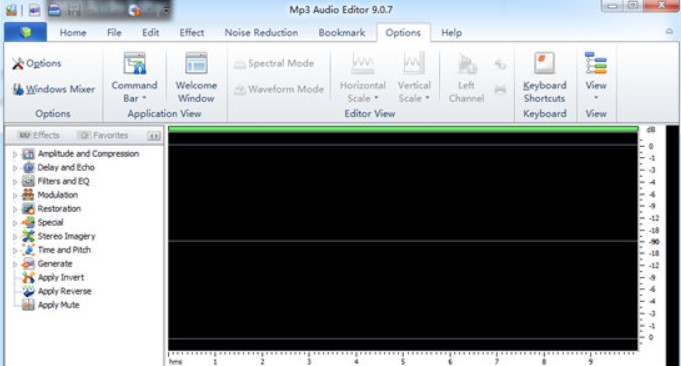Expand Amplitude and Compression category
The height and width of the screenshot is (366, 681).
pyautogui.click(x=15, y=154)
